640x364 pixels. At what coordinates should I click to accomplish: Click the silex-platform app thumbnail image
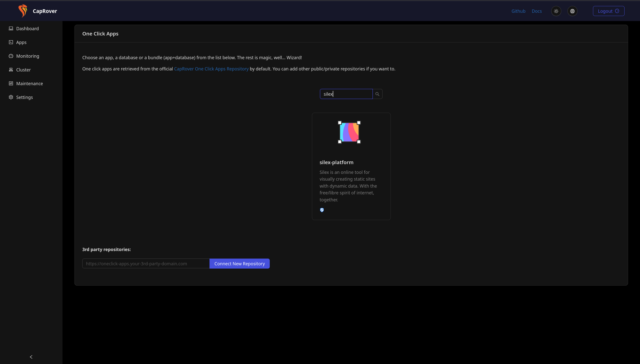coord(349,132)
